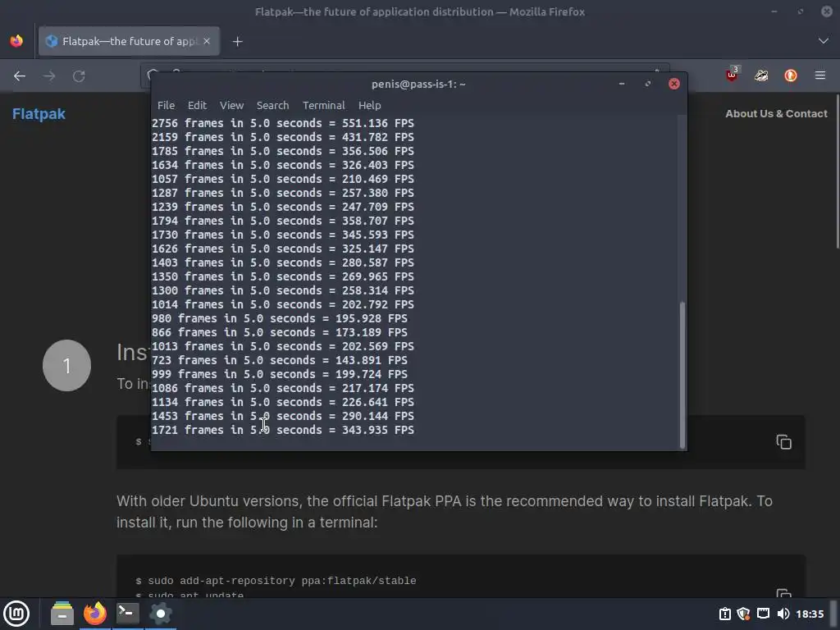The width and height of the screenshot is (840, 630).
Task: Open the terminal View menu
Action: 231,106
